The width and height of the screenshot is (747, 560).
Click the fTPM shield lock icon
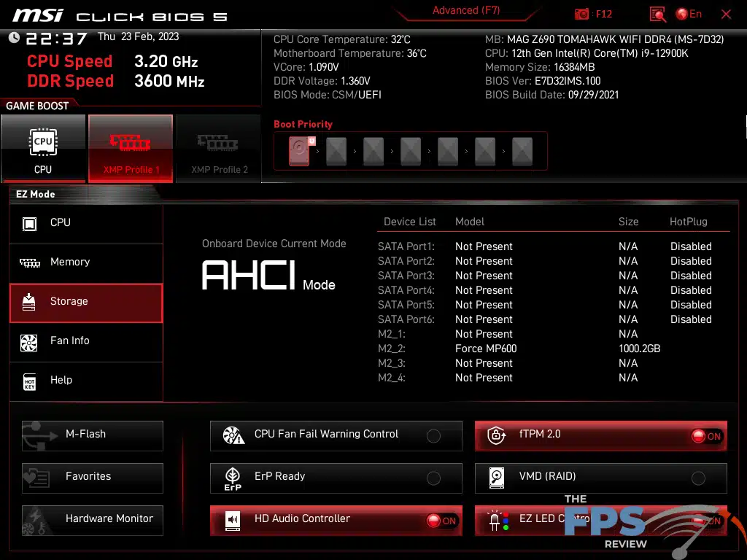pos(496,435)
